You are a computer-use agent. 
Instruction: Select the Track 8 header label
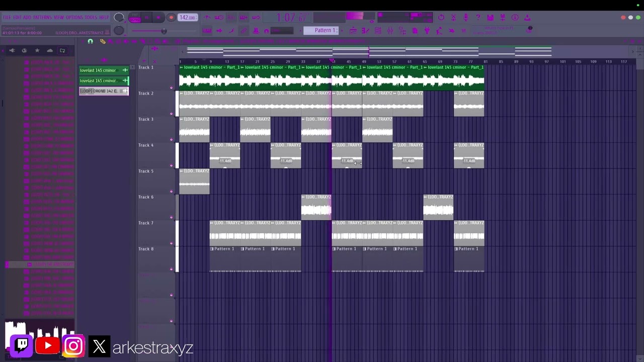click(x=146, y=249)
